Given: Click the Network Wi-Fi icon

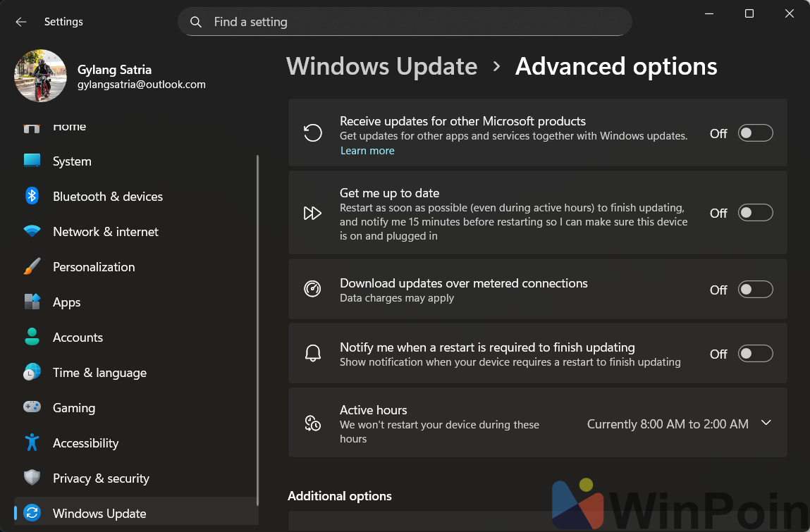Looking at the screenshot, I should point(32,231).
